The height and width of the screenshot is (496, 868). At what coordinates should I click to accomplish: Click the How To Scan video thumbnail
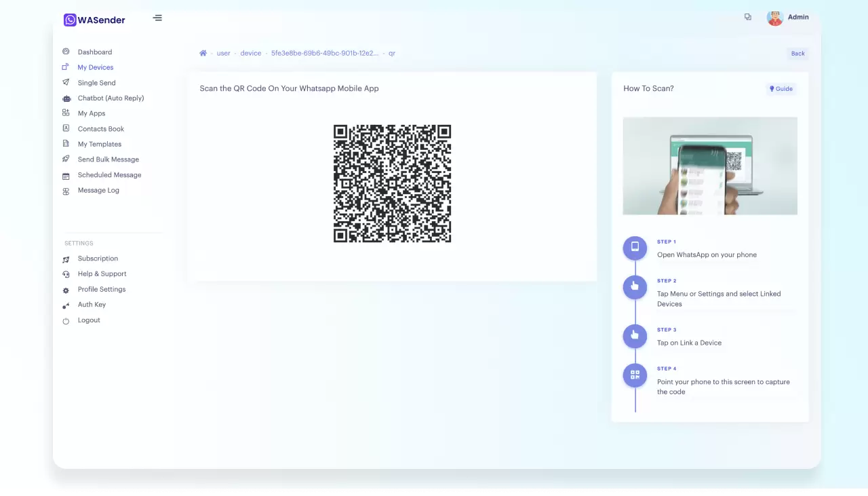tap(710, 166)
